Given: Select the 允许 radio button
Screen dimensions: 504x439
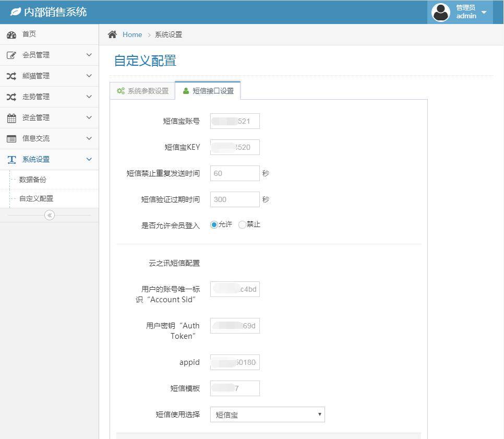Looking at the screenshot, I should 214,225.
